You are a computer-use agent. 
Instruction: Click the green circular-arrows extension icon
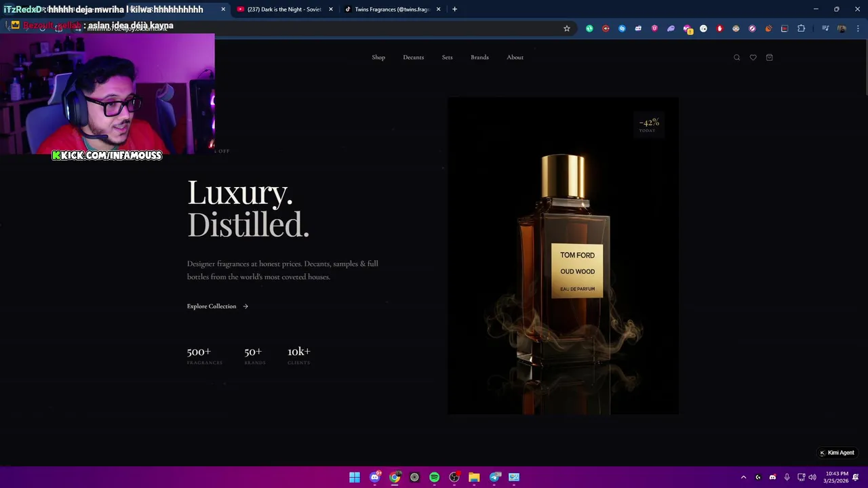pyautogui.click(x=589, y=28)
